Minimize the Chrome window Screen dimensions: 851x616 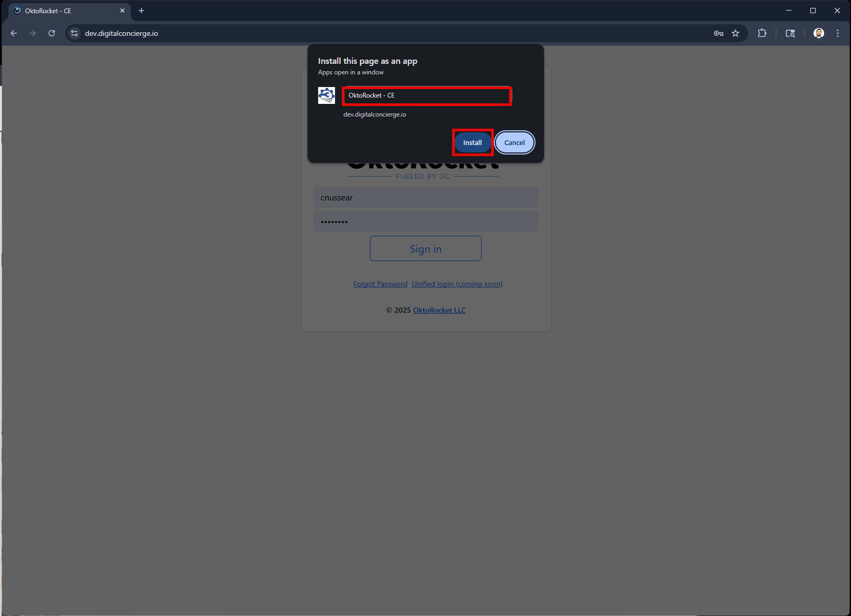pos(789,11)
